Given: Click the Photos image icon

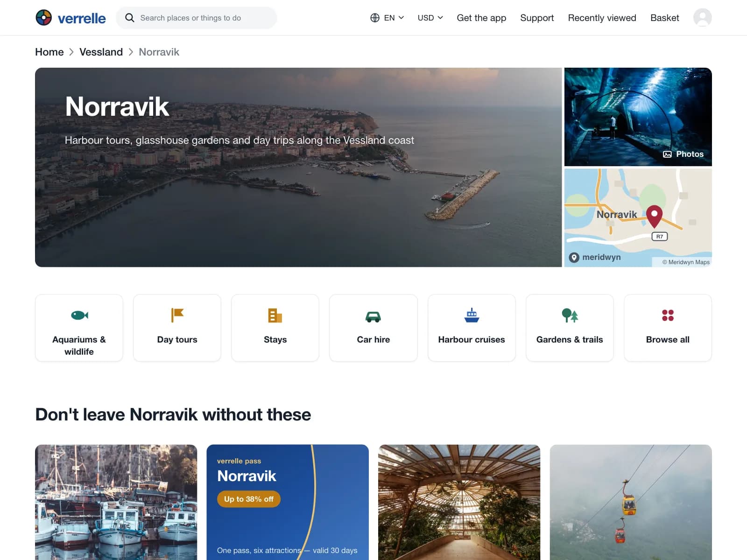Looking at the screenshot, I should pyautogui.click(x=667, y=154).
